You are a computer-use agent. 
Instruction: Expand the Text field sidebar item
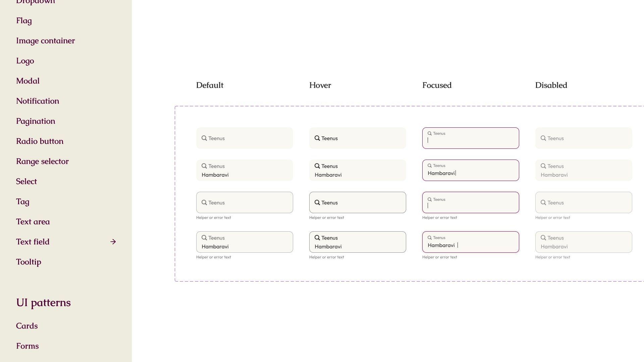click(33, 242)
